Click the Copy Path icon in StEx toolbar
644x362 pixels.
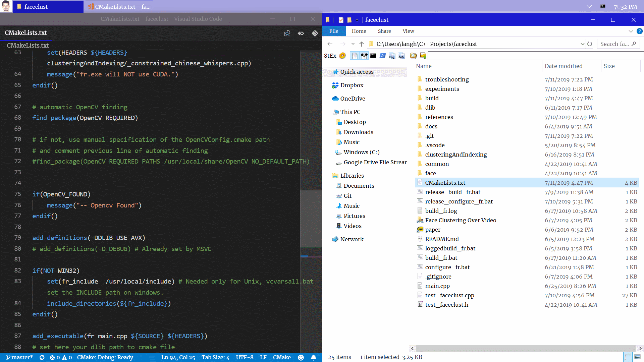click(x=401, y=56)
